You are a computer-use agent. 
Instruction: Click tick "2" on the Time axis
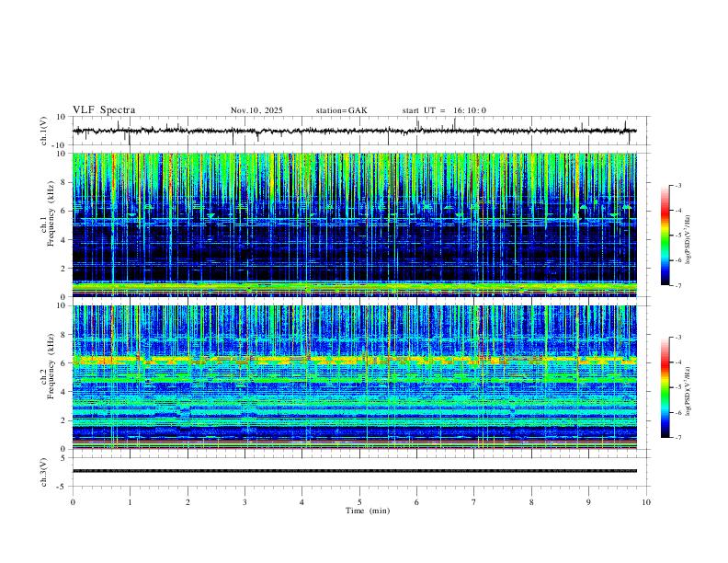tap(188, 502)
